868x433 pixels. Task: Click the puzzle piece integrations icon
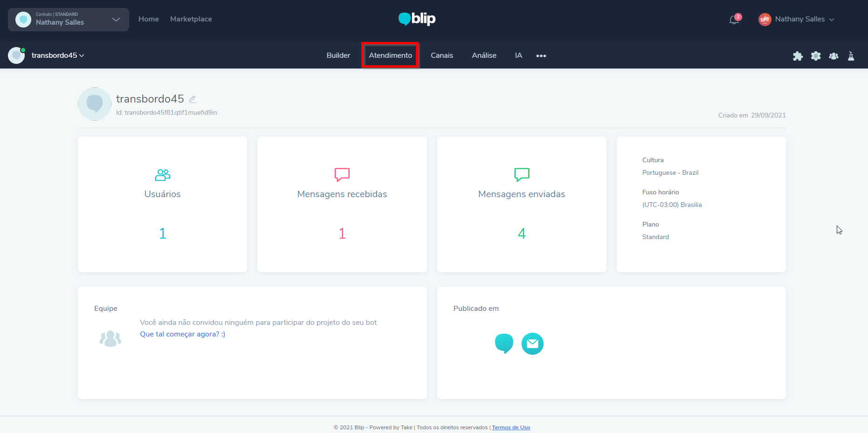click(x=798, y=56)
